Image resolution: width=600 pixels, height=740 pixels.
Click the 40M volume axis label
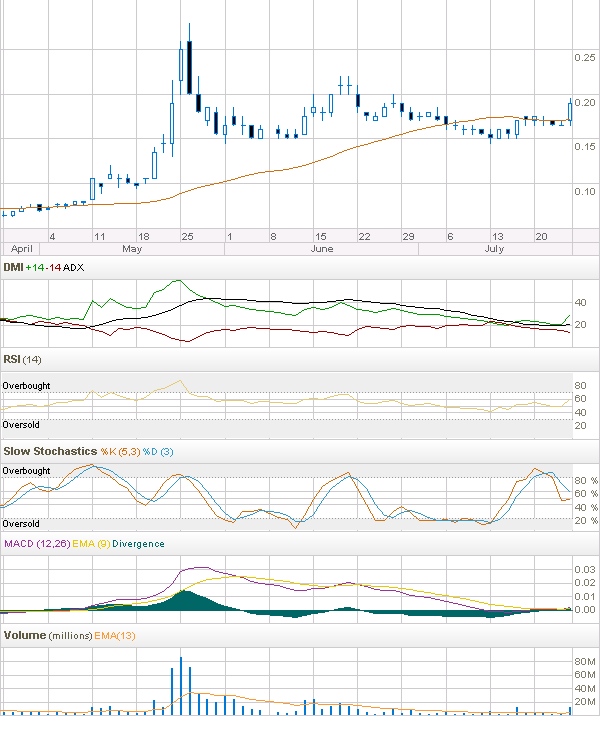point(585,689)
